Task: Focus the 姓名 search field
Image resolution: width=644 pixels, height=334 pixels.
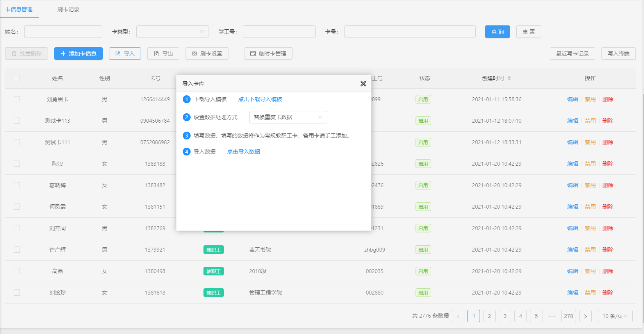Action: [63, 32]
